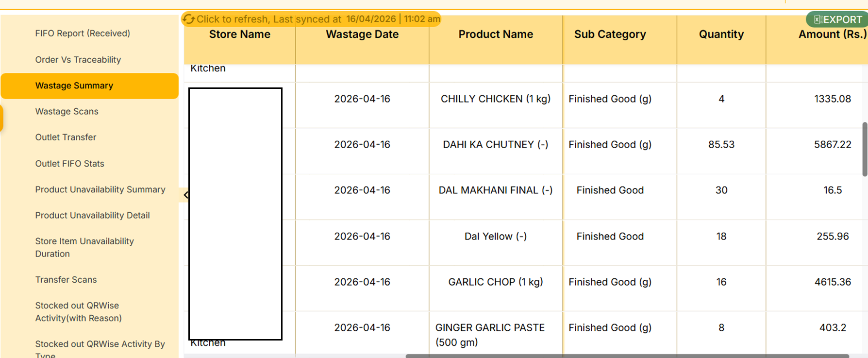Show Product Unavailability Summary
Viewport: 868px width, 358px height.
pos(100,189)
